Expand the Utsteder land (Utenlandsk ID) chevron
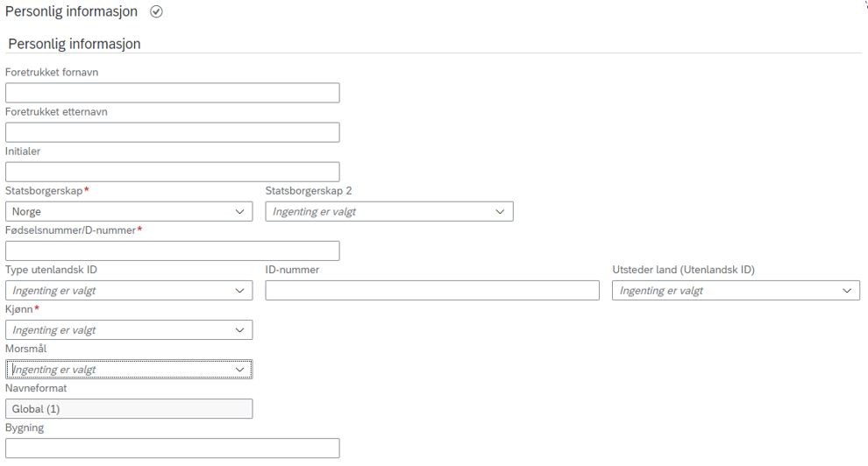 [x=847, y=291]
